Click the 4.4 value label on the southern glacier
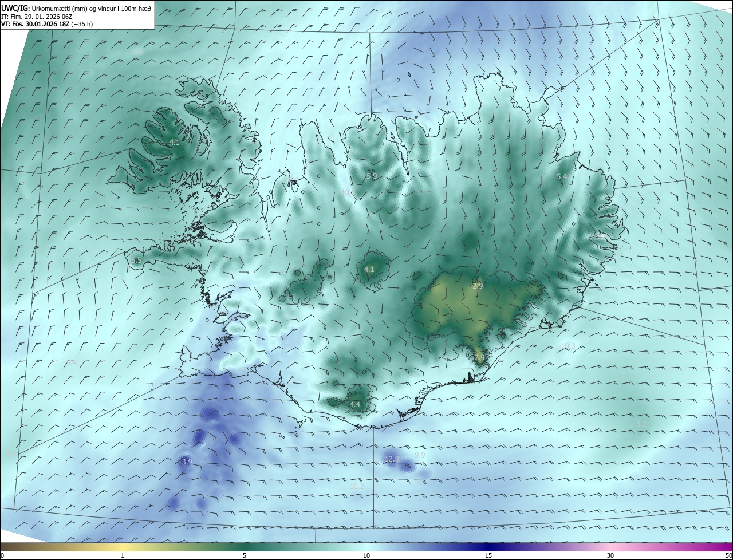The image size is (733, 560). point(355,404)
